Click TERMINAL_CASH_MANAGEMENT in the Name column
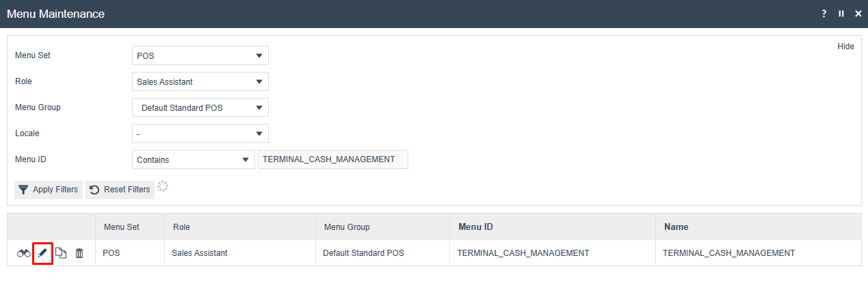The width and height of the screenshot is (868, 284). coord(729,253)
